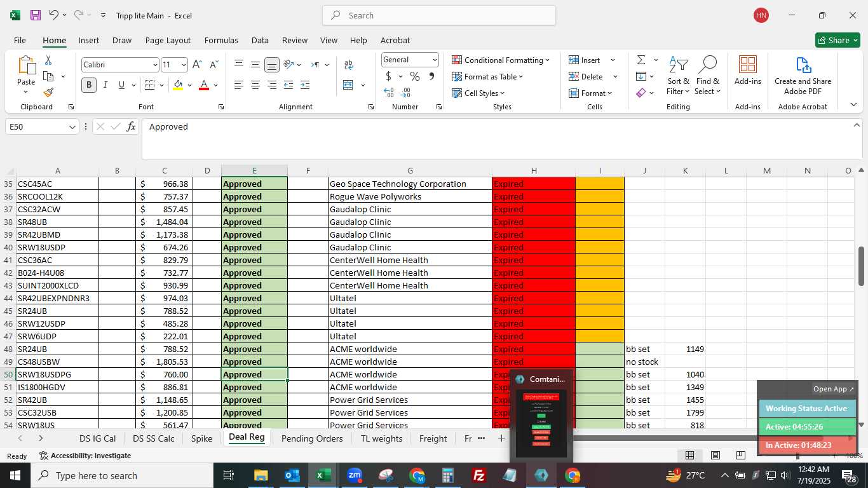This screenshot has height=488, width=868.
Task: Apply borders using the Borders icon
Action: tap(149, 85)
